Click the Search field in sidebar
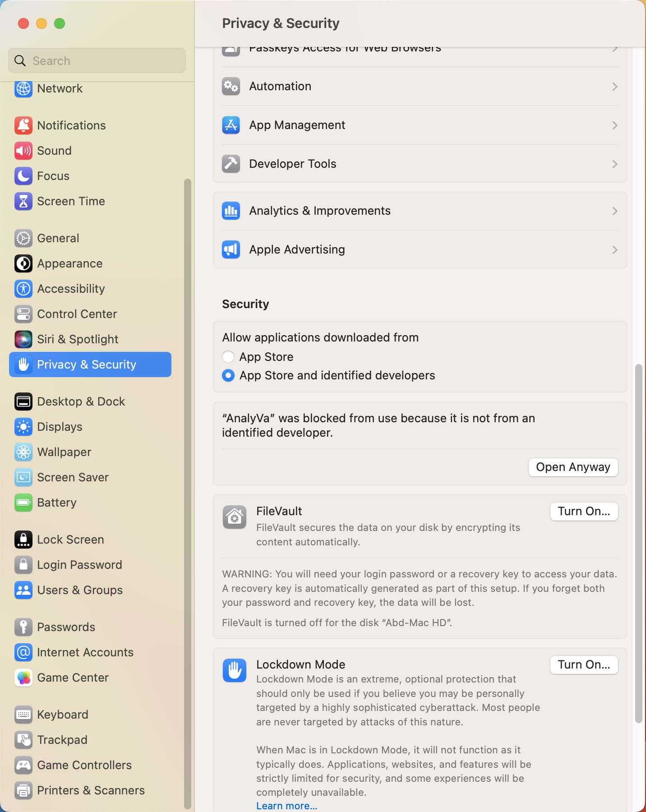Viewport: 646px width, 812px height. [x=97, y=60]
